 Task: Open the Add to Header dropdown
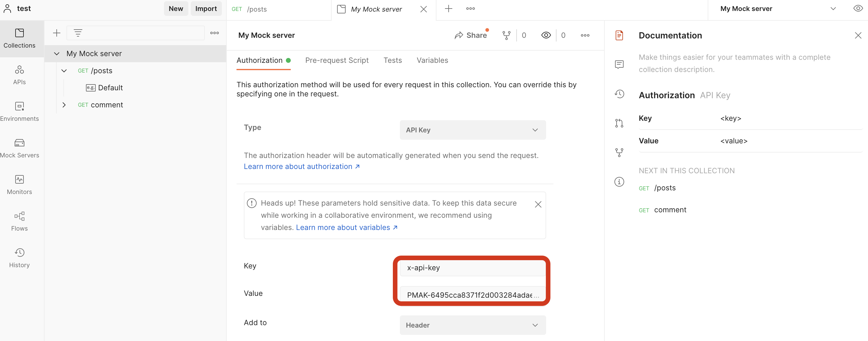[x=472, y=325]
